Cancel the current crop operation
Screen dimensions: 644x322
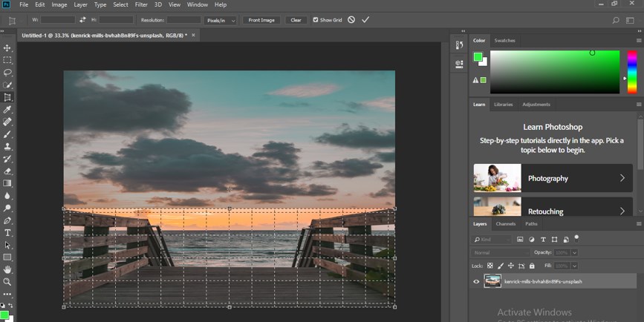[x=351, y=20]
